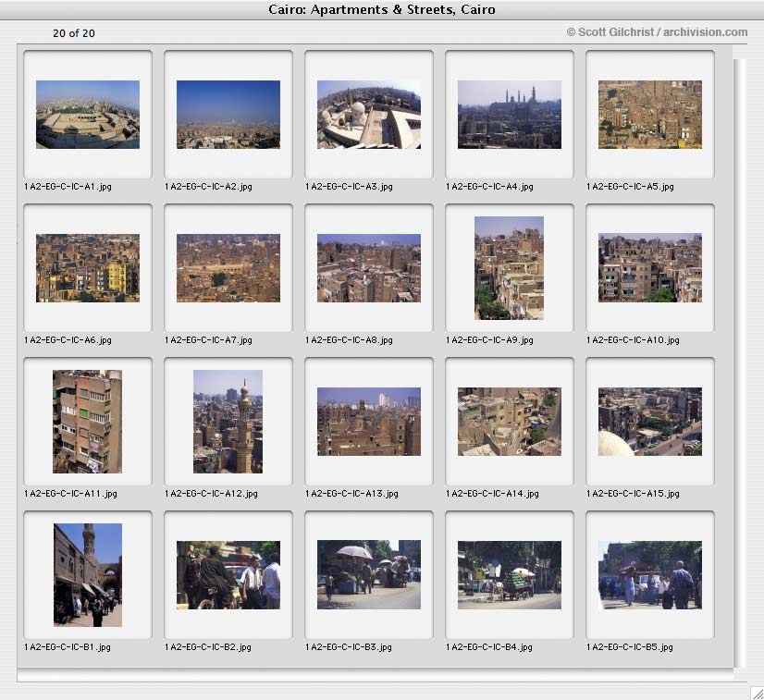
Task: Open the 1A2-EG-C-IC-A5.jpg apartments thumbnail
Action: [x=650, y=115]
